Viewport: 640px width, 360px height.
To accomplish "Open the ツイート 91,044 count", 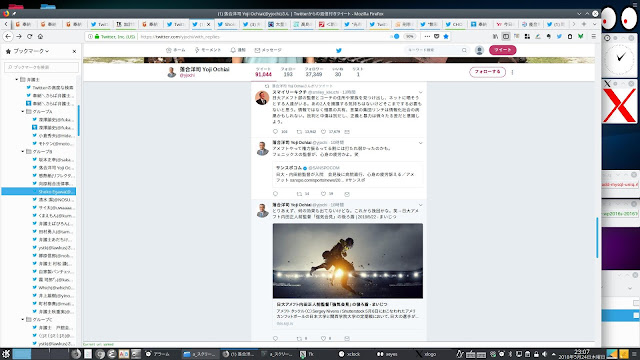I will click(x=263, y=72).
